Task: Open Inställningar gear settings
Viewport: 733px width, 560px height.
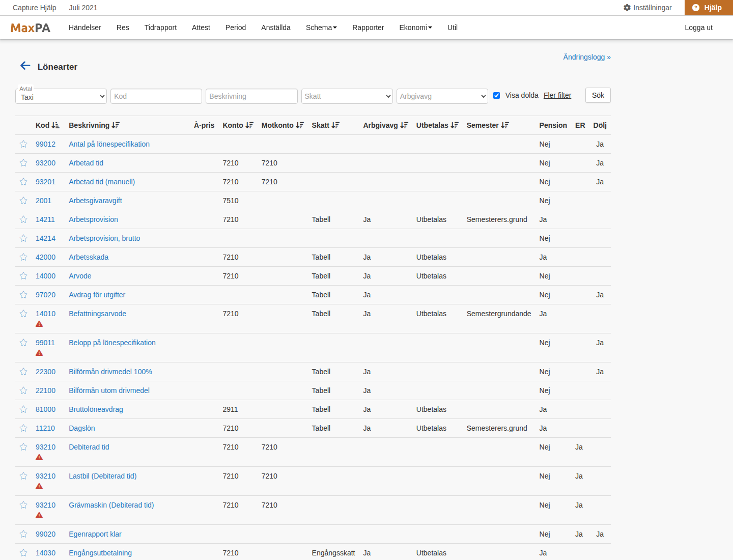Action: click(x=647, y=8)
